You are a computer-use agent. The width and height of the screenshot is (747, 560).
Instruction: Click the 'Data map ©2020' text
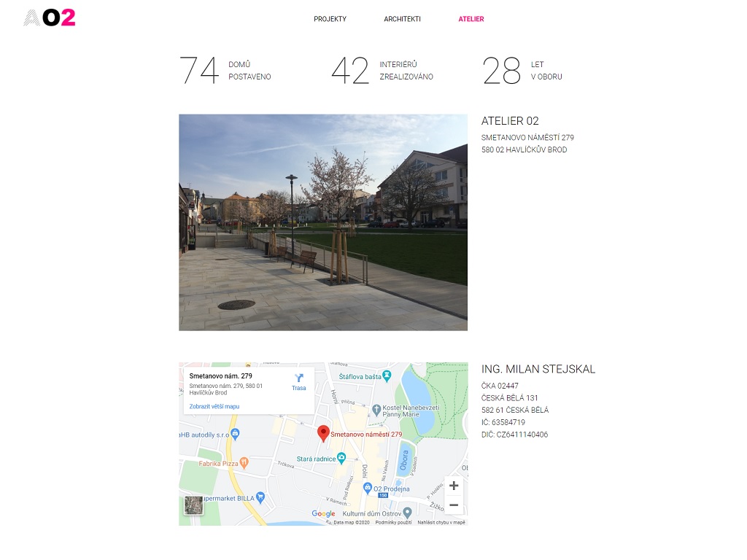click(352, 522)
